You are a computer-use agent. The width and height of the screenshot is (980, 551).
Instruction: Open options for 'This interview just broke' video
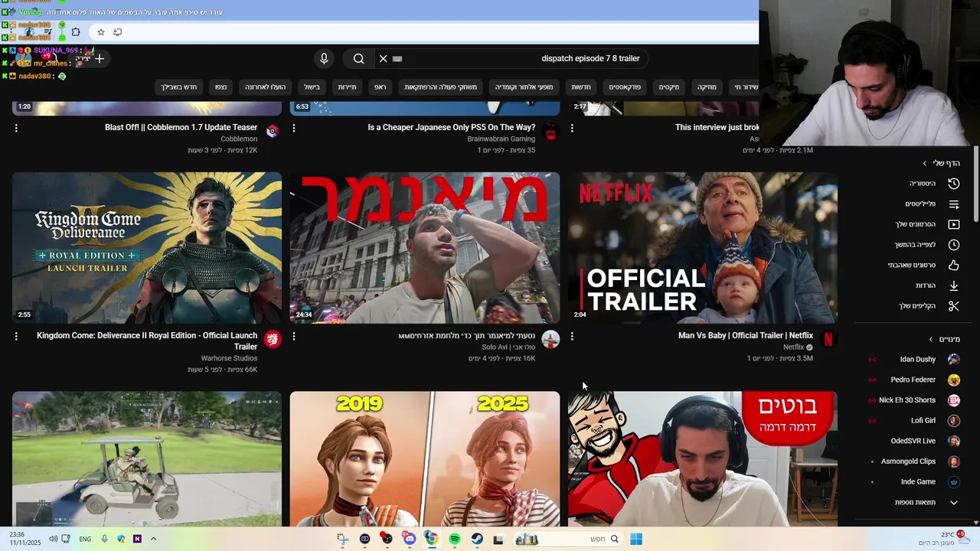(572, 129)
